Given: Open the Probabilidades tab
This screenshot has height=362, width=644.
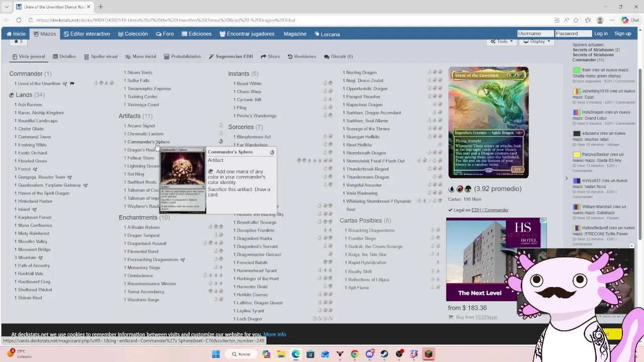Looking at the screenshot, I should (x=182, y=56).
